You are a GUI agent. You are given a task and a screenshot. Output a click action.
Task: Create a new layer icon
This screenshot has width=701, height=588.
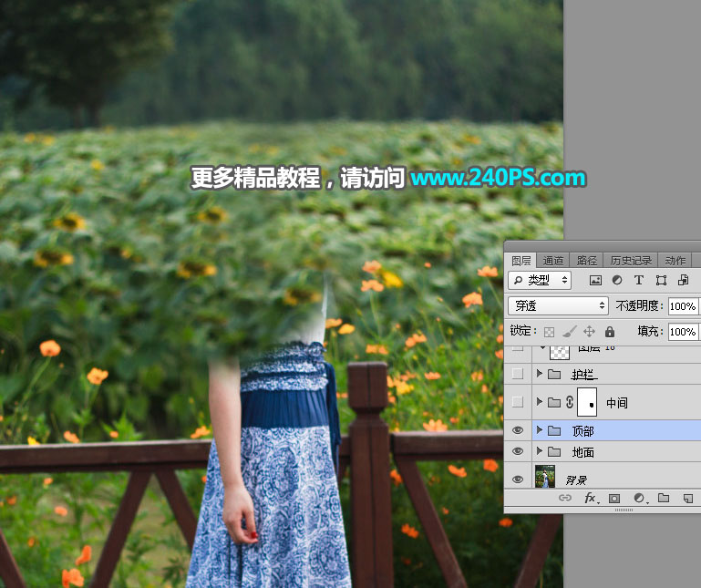(688, 498)
